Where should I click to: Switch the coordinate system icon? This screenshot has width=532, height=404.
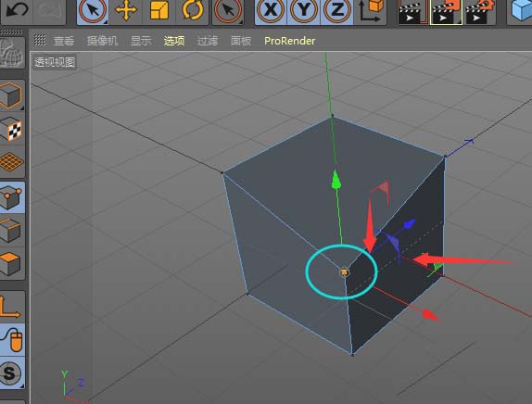pyautogui.click(x=371, y=11)
